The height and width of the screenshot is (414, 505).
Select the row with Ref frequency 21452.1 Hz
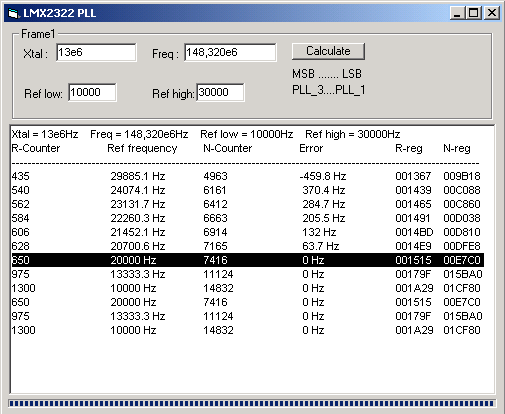click(x=247, y=232)
